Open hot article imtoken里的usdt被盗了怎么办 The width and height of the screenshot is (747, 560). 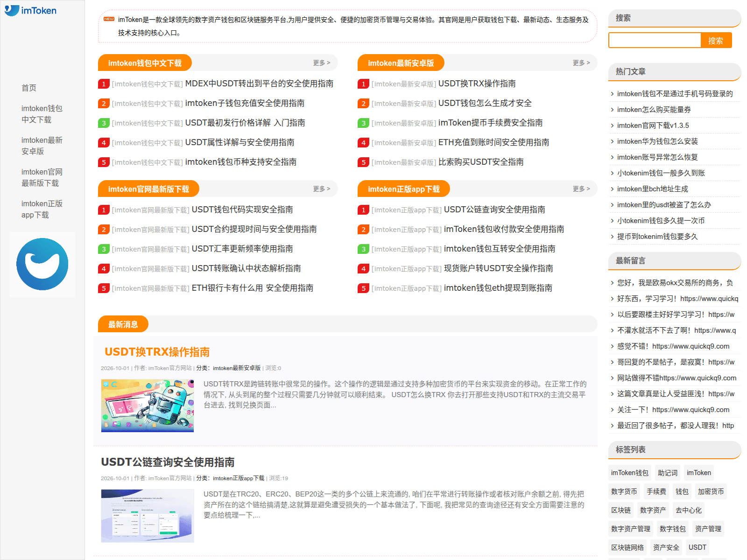(x=664, y=205)
